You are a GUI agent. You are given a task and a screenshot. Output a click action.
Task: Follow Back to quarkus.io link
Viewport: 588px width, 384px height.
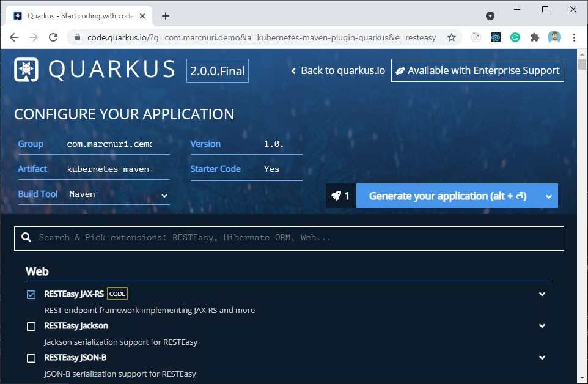(x=338, y=70)
